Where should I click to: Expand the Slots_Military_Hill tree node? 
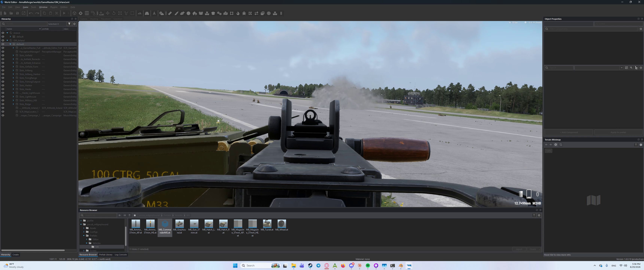click(x=13, y=100)
